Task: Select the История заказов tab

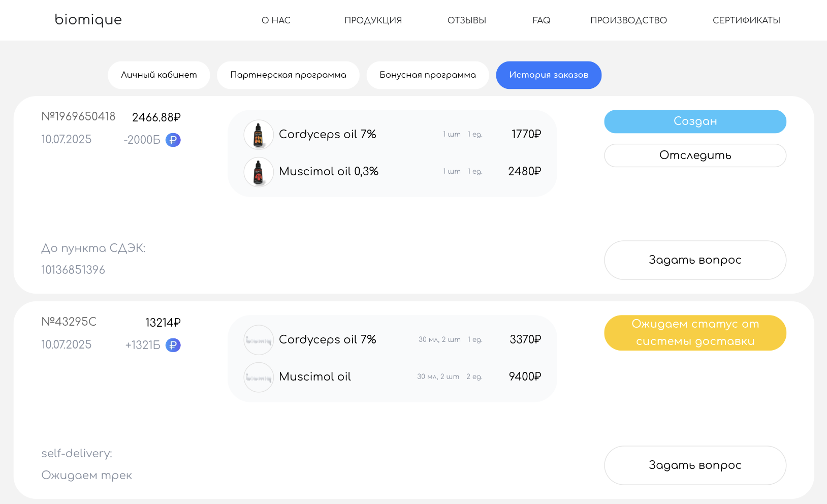Action: point(549,75)
